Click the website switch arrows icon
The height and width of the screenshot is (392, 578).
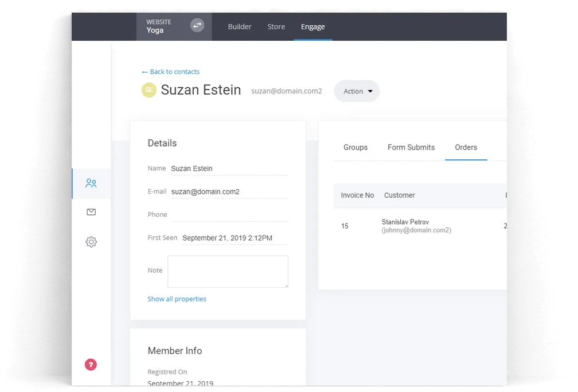point(197,25)
